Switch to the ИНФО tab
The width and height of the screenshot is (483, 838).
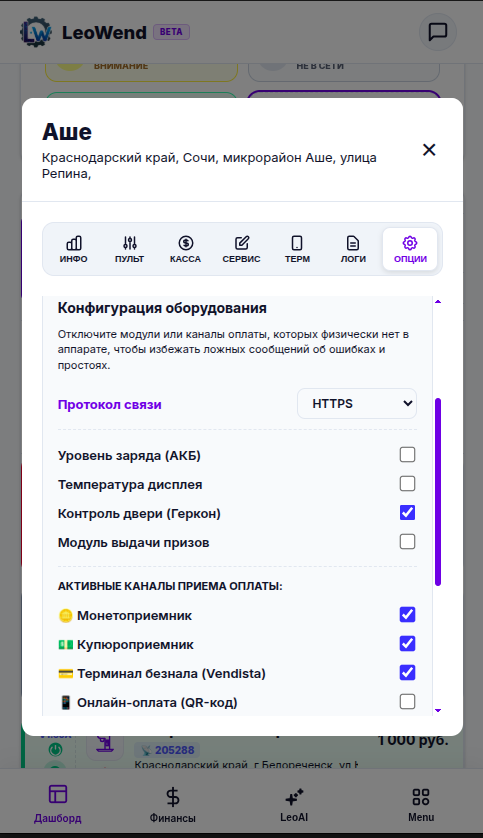point(74,249)
